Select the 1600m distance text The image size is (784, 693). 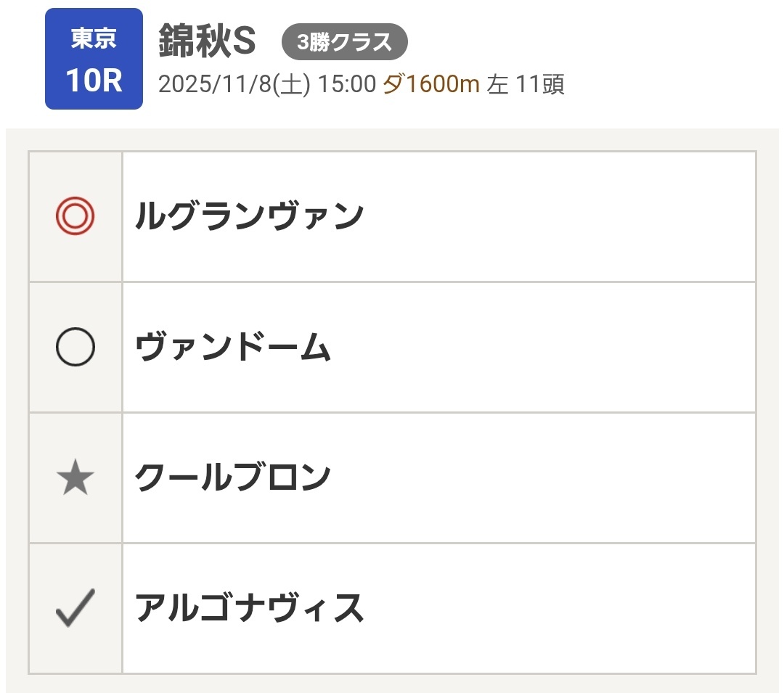click(x=443, y=85)
